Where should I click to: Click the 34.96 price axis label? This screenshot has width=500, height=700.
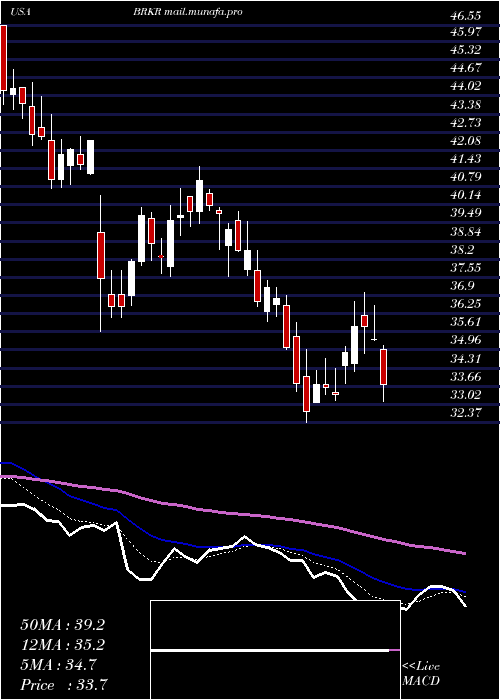click(x=465, y=340)
